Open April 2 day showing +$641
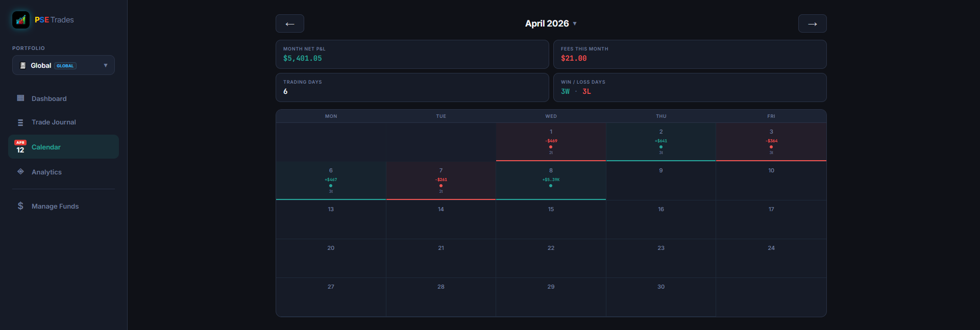The image size is (980, 330). click(x=660, y=142)
